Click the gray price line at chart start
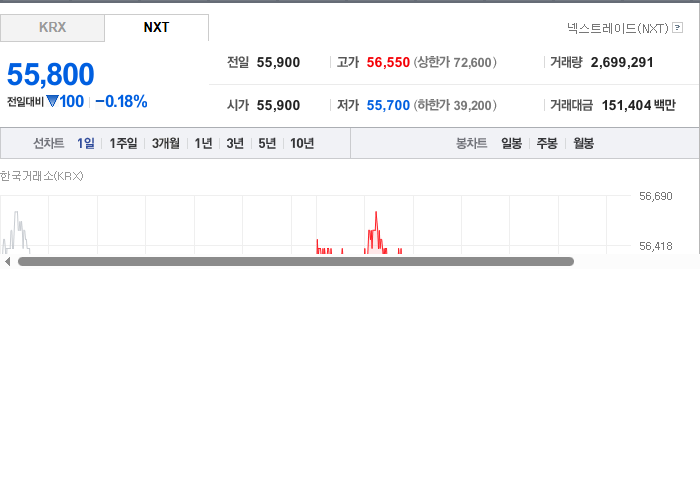700x490 pixels. point(17,232)
